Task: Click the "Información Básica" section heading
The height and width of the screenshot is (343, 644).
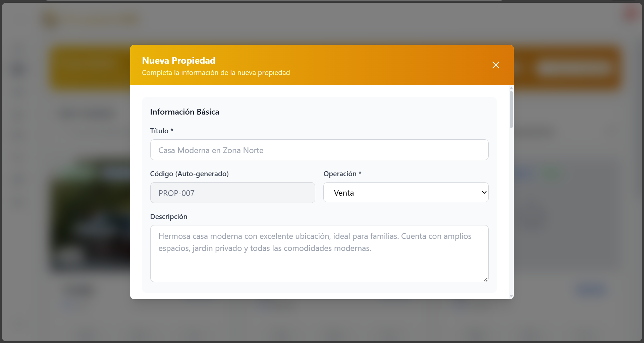Action: pyautogui.click(x=184, y=112)
